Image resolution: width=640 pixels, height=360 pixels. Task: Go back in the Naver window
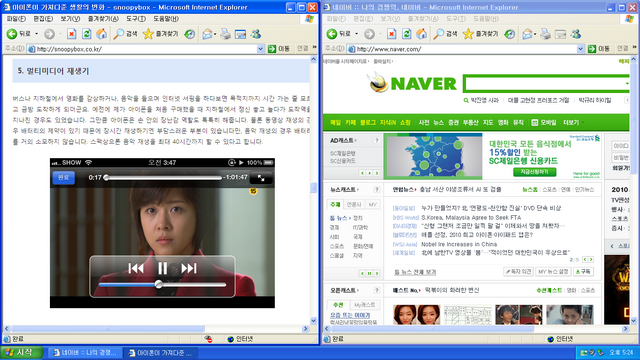pos(339,34)
